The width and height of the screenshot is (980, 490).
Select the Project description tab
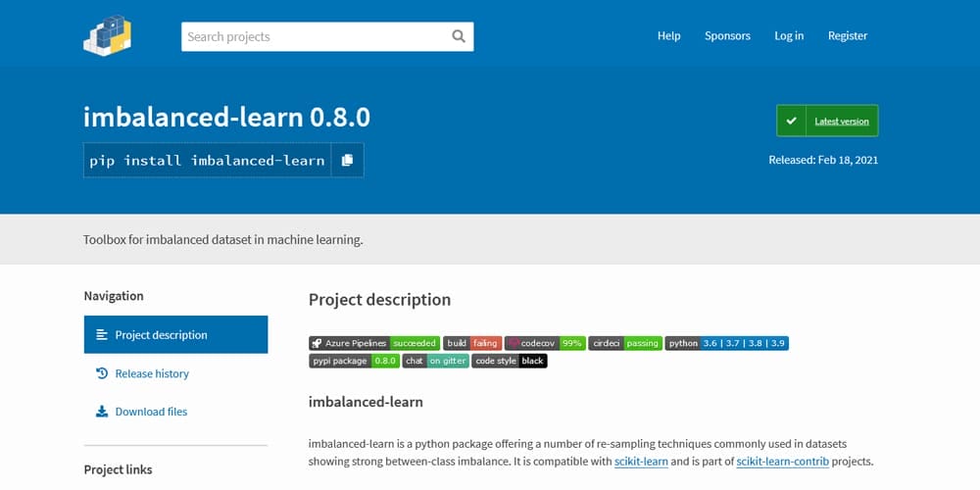pos(175,335)
